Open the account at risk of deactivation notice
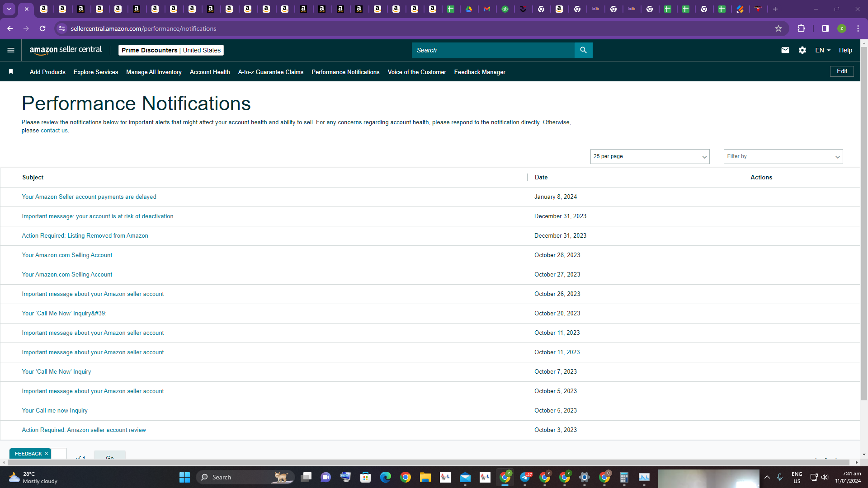Screen dimensions: 868x488 pyautogui.click(x=98, y=216)
